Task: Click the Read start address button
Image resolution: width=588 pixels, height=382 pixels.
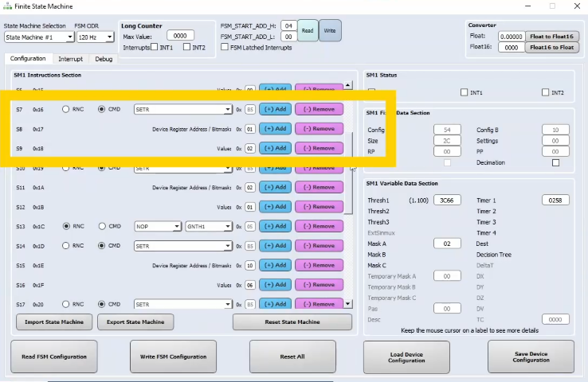Action: click(x=307, y=31)
